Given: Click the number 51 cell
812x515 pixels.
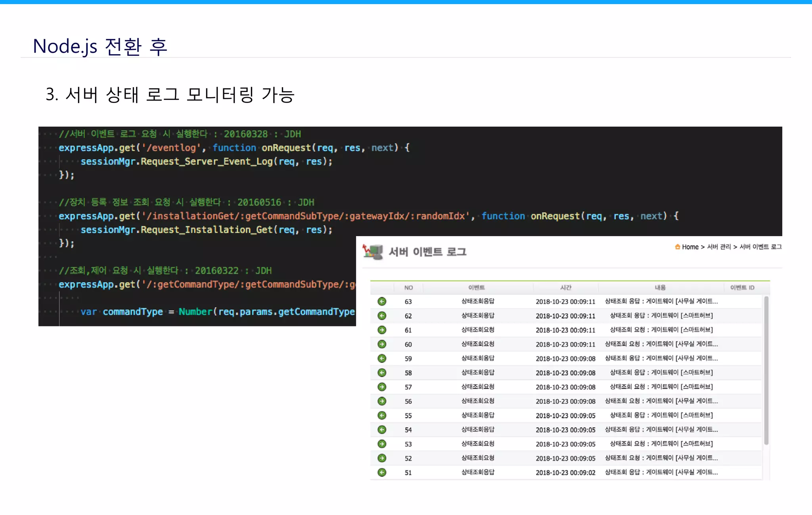Looking at the screenshot, I should click(x=408, y=473).
